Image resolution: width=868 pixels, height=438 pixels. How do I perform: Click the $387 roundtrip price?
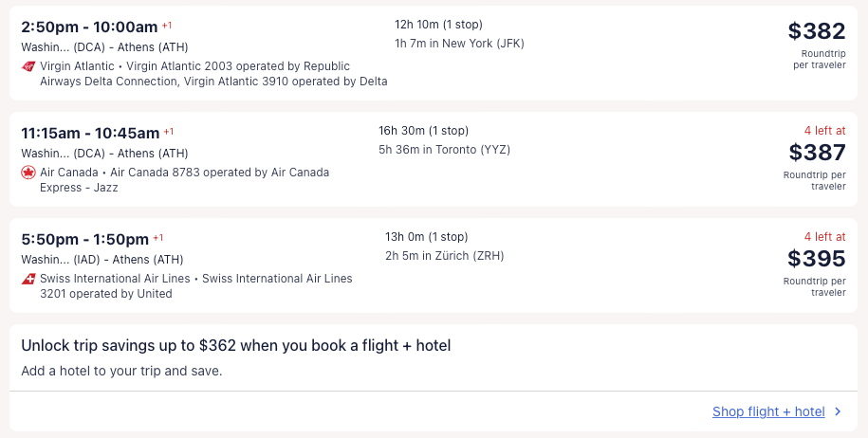tap(816, 153)
